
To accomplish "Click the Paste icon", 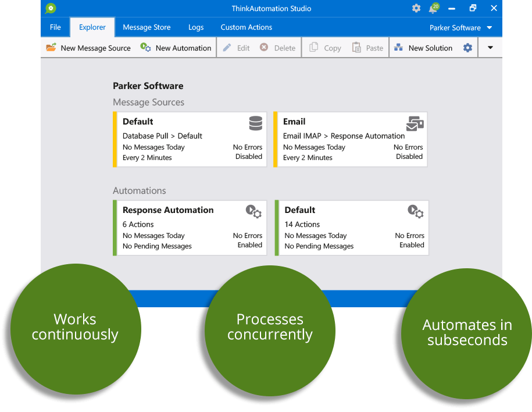I will point(367,48).
